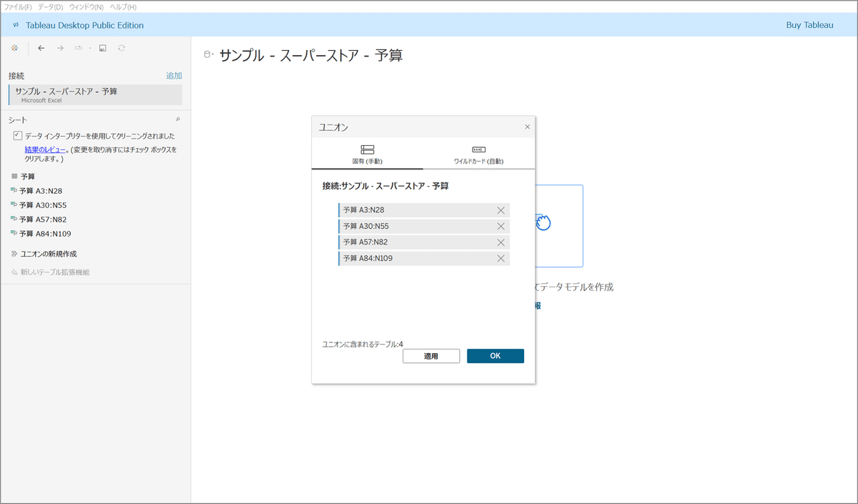Click the ユニオン dialog title
Image resolution: width=858 pixels, height=504 pixels.
pos(334,127)
